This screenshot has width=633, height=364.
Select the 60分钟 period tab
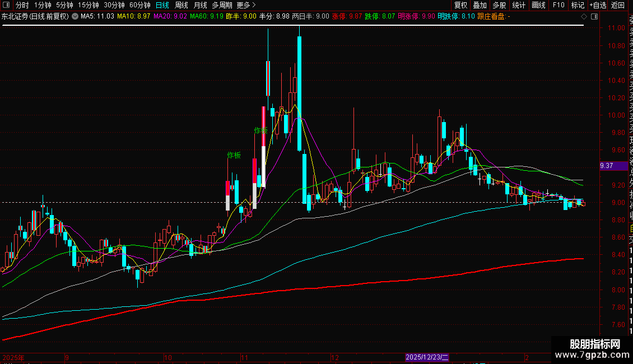point(139,5)
